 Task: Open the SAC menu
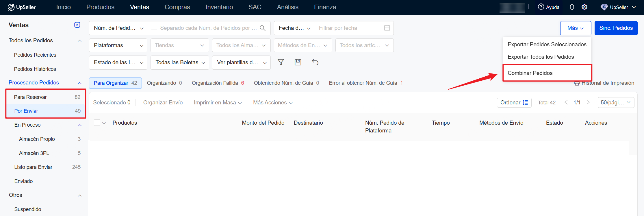(255, 7)
